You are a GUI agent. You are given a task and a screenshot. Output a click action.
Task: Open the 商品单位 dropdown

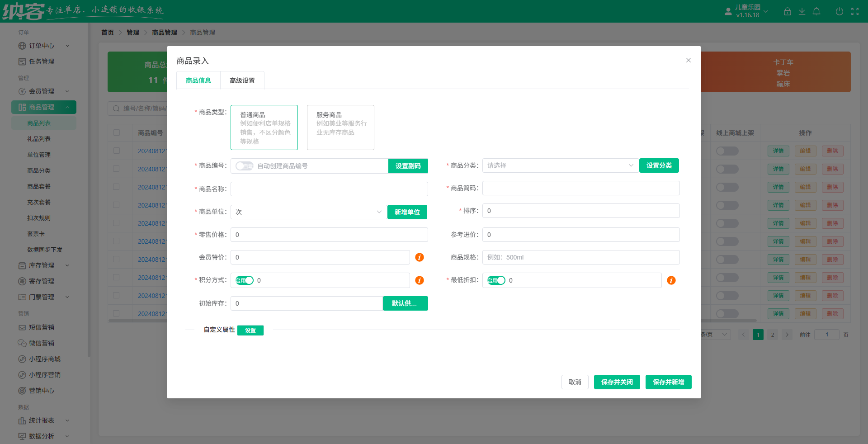tap(309, 212)
